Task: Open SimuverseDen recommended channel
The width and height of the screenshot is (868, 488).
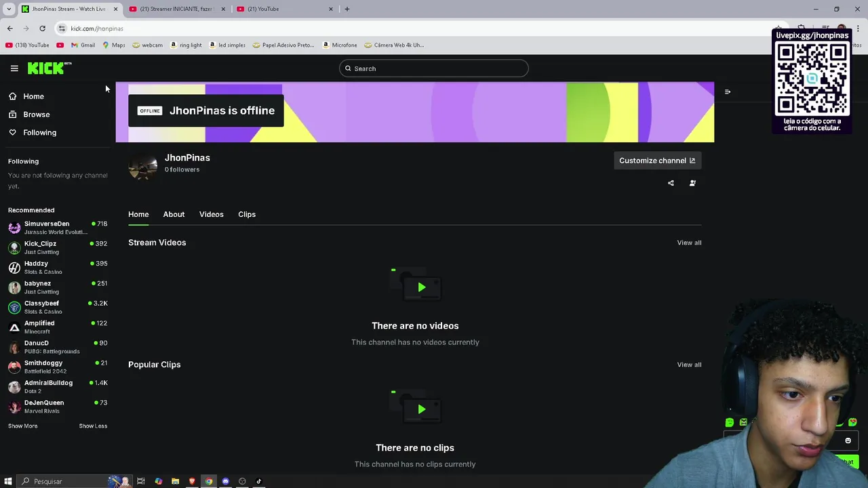Action: pyautogui.click(x=58, y=228)
